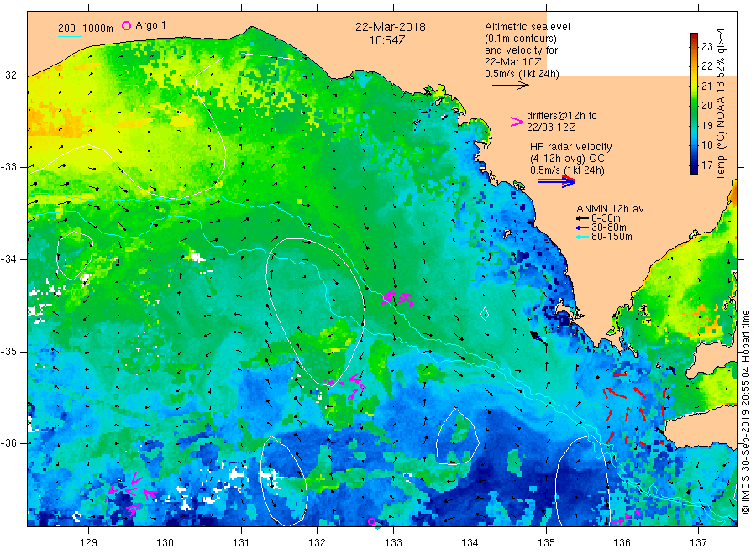Click the '22/03 12Z' drifter date text
756x554 pixels.
coord(551,128)
